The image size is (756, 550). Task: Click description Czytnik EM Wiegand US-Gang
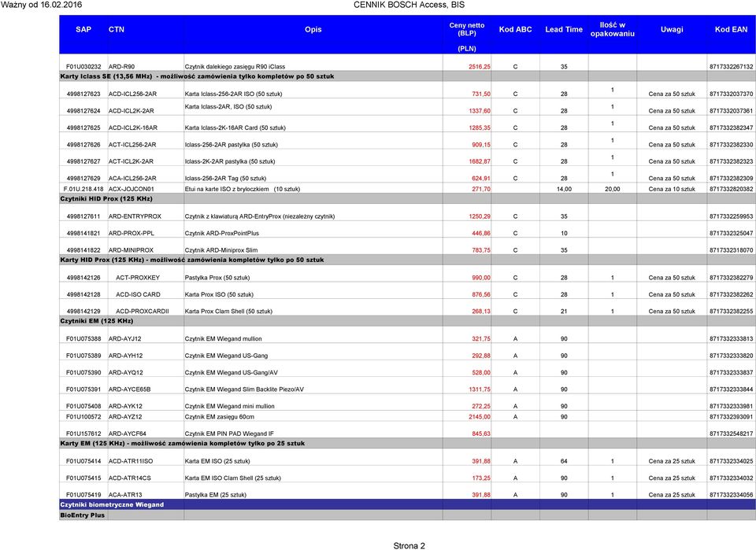[x=226, y=356]
